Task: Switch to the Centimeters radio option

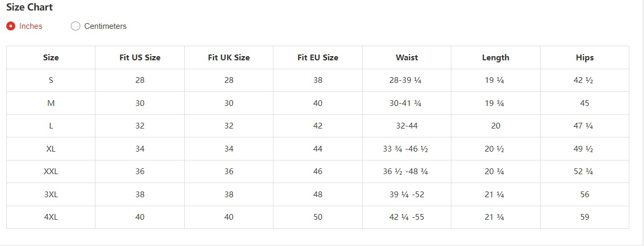Action: [76, 26]
